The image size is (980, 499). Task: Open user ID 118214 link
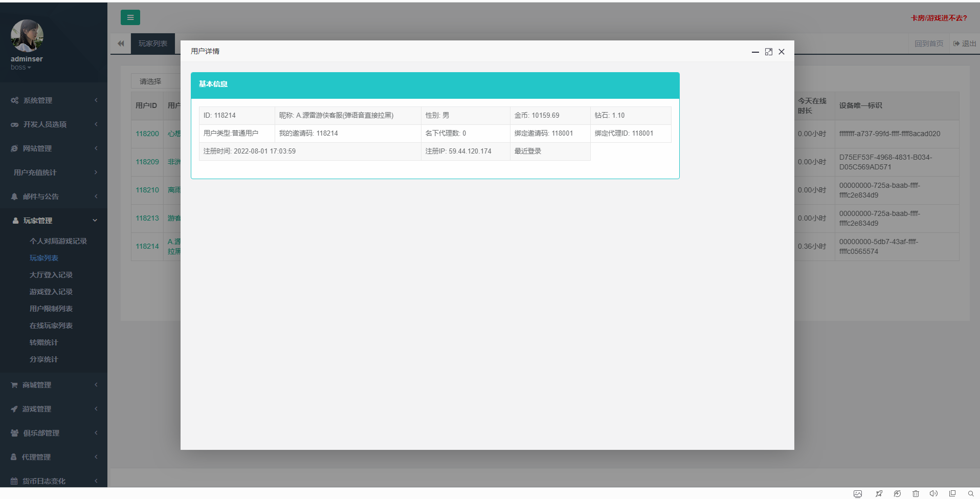[x=147, y=246]
